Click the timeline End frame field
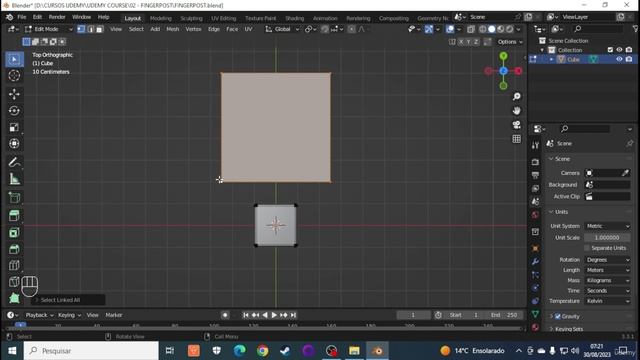The image size is (640, 360). [505, 315]
